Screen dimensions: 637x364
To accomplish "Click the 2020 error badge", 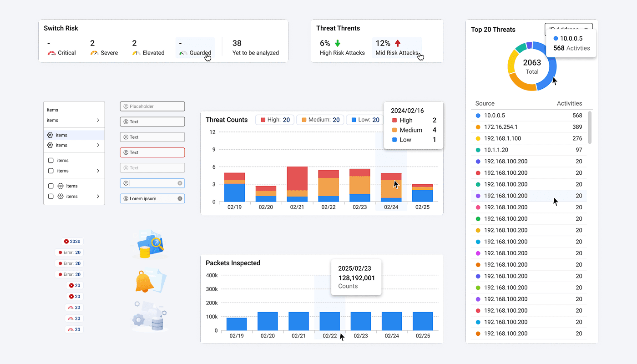I will click(72, 242).
